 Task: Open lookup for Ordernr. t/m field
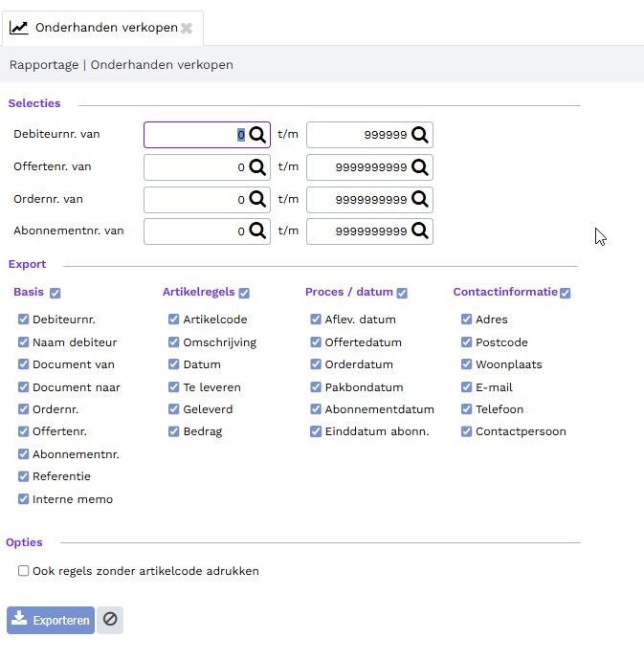[x=420, y=199]
